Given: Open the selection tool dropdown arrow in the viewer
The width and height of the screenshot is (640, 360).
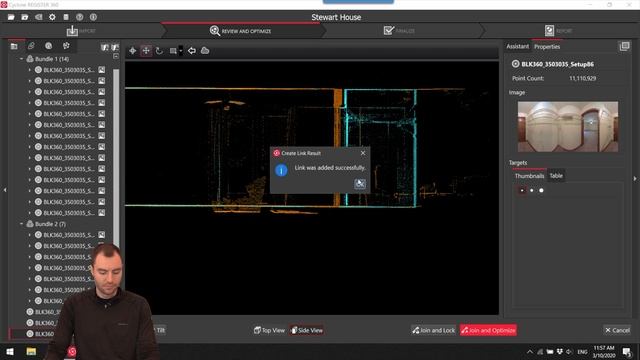Looking at the screenshot, I should click(181, 51).
